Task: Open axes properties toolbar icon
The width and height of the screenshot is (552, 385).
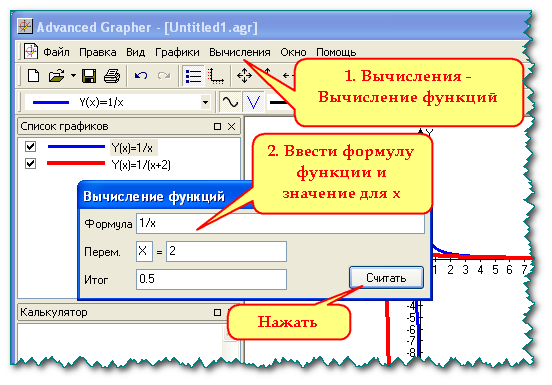Action: [215, 76]
